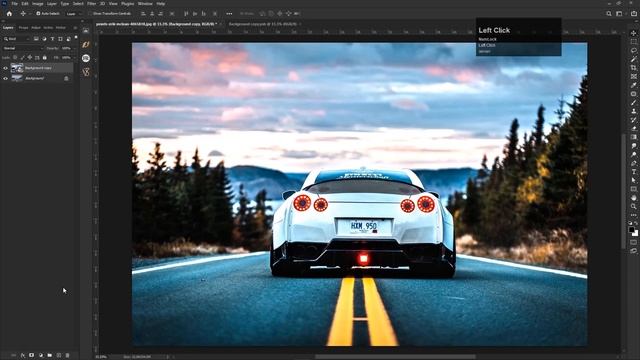Hide the Background copy layer
This screenshot has height=360, width=640.
[5, 68]
